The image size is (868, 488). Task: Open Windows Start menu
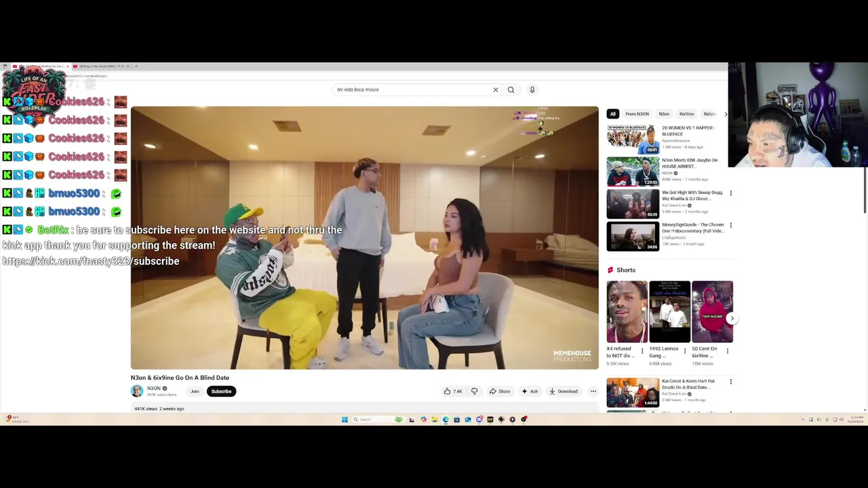pyautogui.click(x=344, y=420)
